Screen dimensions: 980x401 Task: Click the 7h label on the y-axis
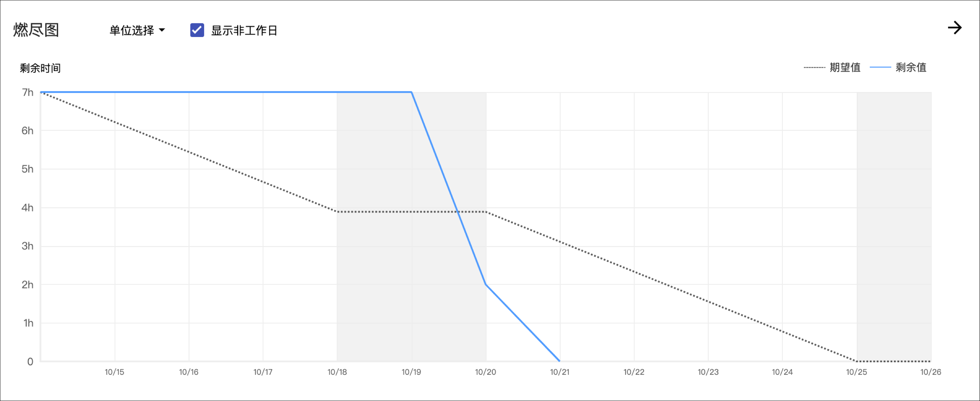pyautogui.click(x=27, y=92)
